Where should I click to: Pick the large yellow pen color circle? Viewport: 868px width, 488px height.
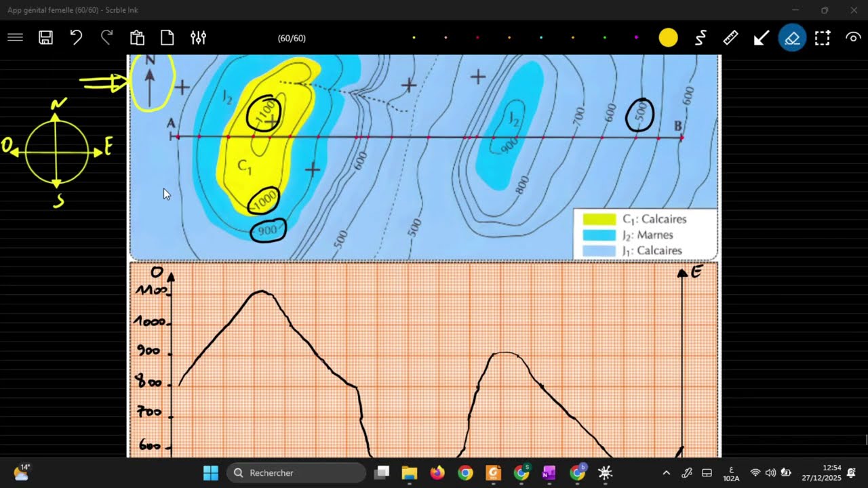[668, 38]
